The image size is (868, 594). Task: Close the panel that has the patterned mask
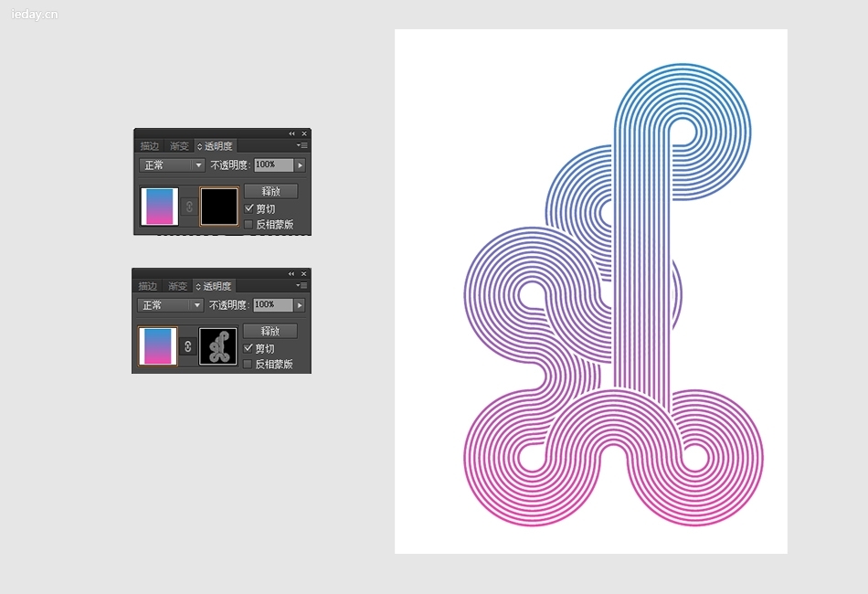click(x=303, y=273)
